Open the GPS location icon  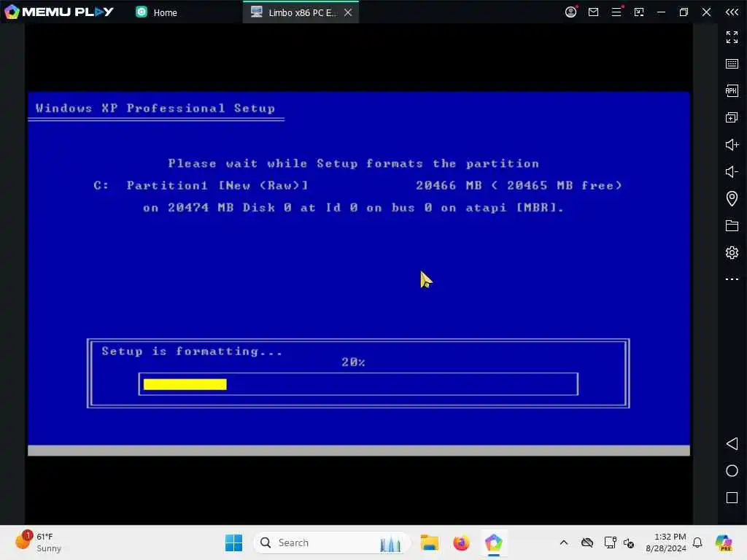point(732,198)
